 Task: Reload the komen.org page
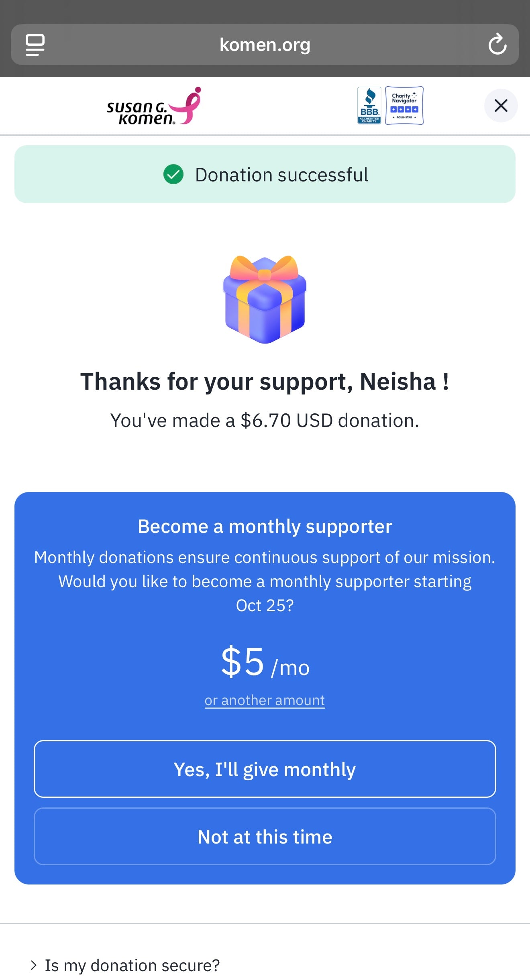(x=497, y=44)
